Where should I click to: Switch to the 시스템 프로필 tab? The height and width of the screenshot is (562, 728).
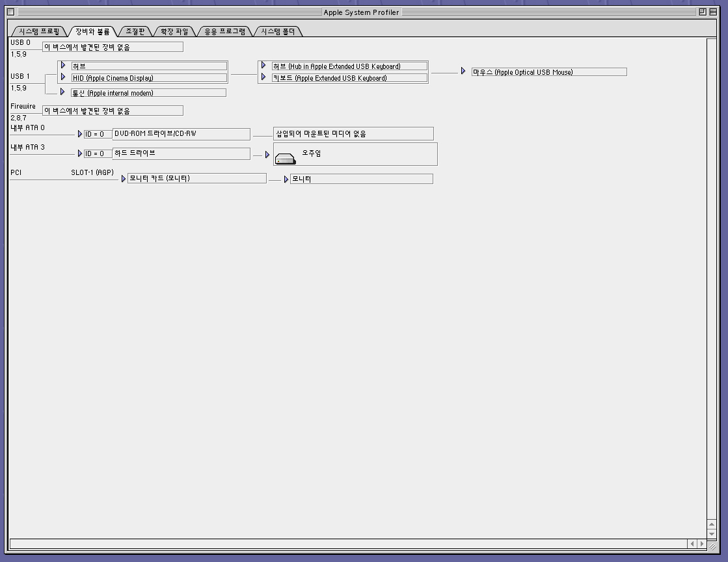(38, 31)
